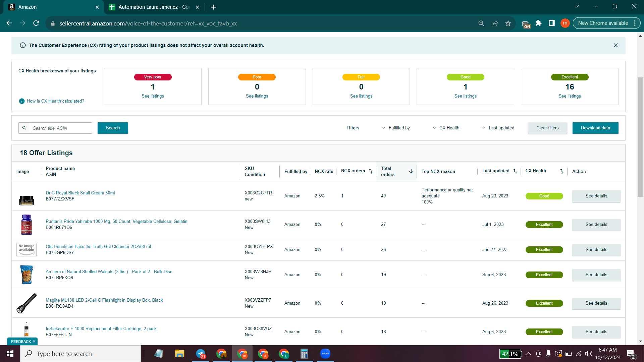The width and height of the screenshot is (644, 362).
Task: Open Telegram from the taskbar
Action: pyautogui.click(x=201, y=354)
